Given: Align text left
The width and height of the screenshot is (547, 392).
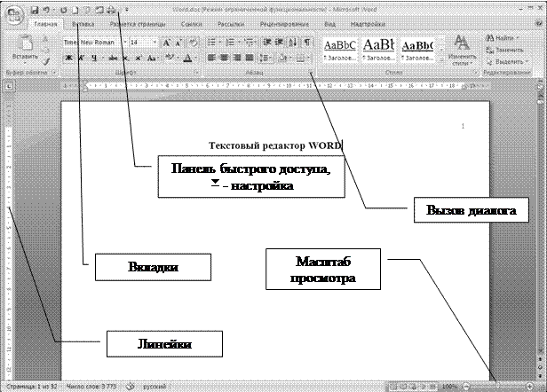Looking at the screenshot, I should pos(211,57).
